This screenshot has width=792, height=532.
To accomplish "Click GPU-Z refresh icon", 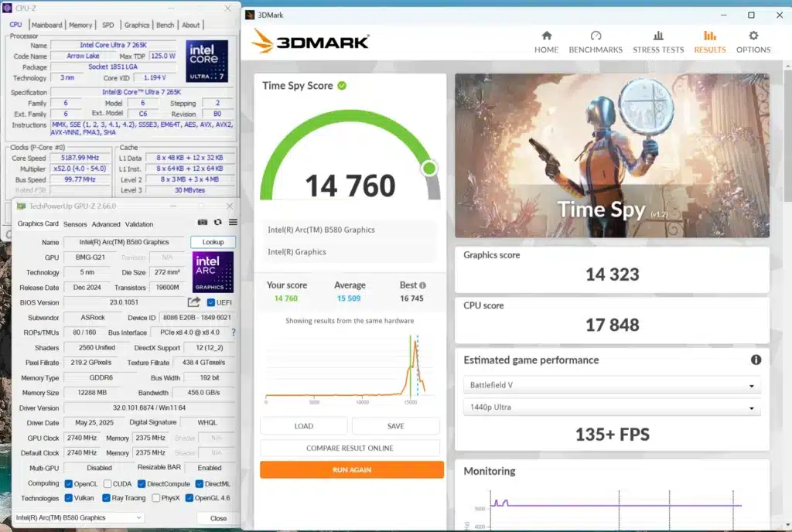I will click(x=217, y=222).
